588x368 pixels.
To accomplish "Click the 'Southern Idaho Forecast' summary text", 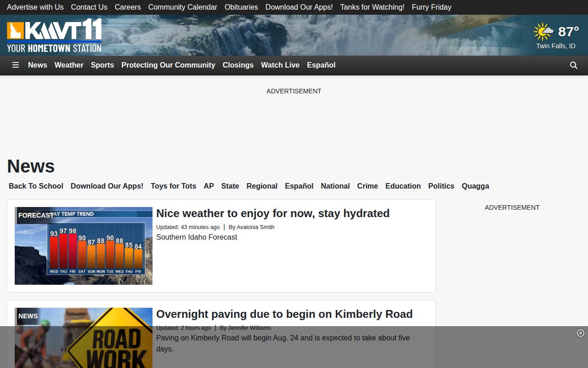I will (197, 237).
